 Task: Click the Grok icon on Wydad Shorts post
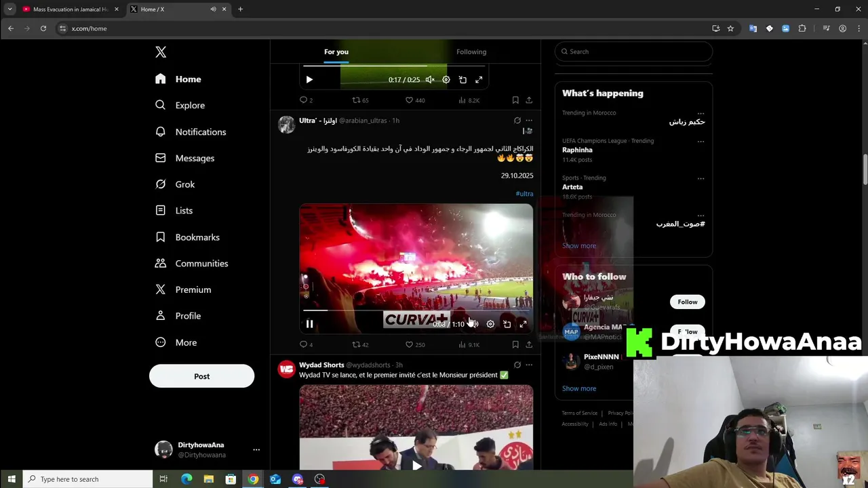[517, 365]
